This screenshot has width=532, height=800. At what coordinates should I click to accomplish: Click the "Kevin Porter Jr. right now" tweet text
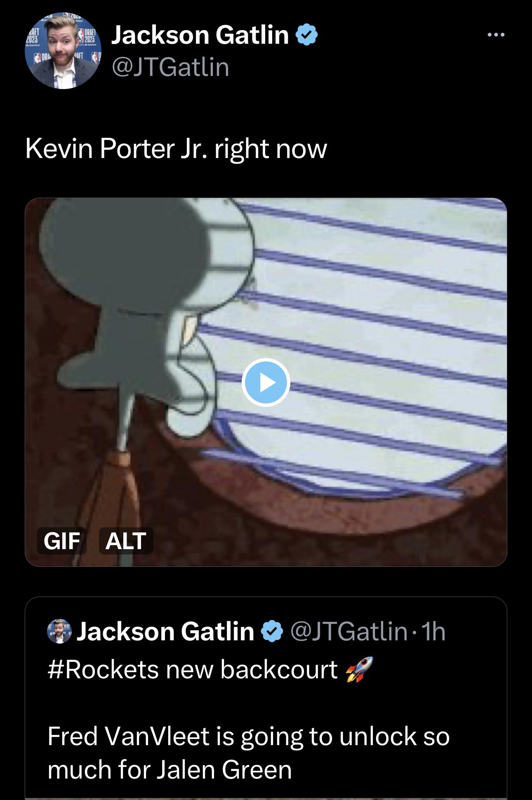click(x=176, y=149)
